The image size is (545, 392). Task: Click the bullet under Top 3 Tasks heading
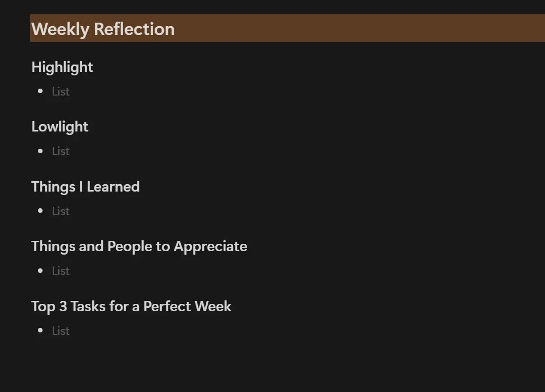click(40, 330)
